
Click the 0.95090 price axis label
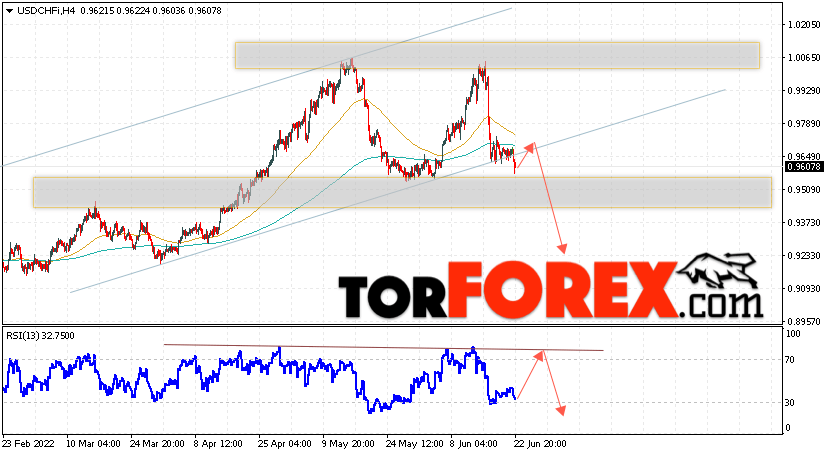804,189
